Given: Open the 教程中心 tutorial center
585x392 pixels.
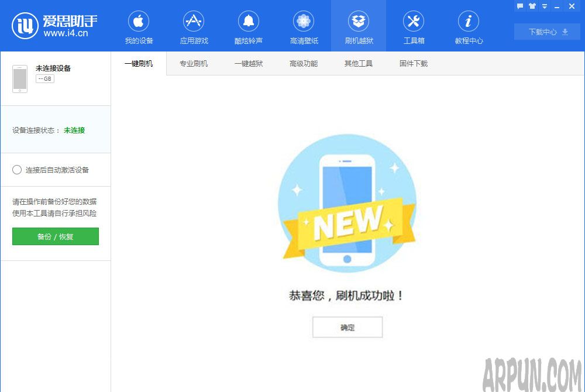Looking at the screenshot, I should (469, 26).
